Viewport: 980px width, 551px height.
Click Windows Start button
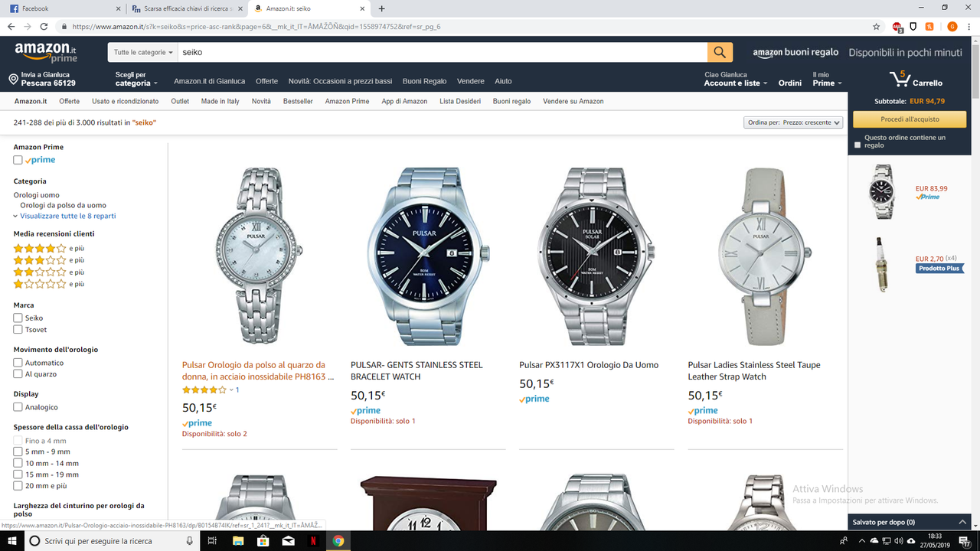pos(12,541)
